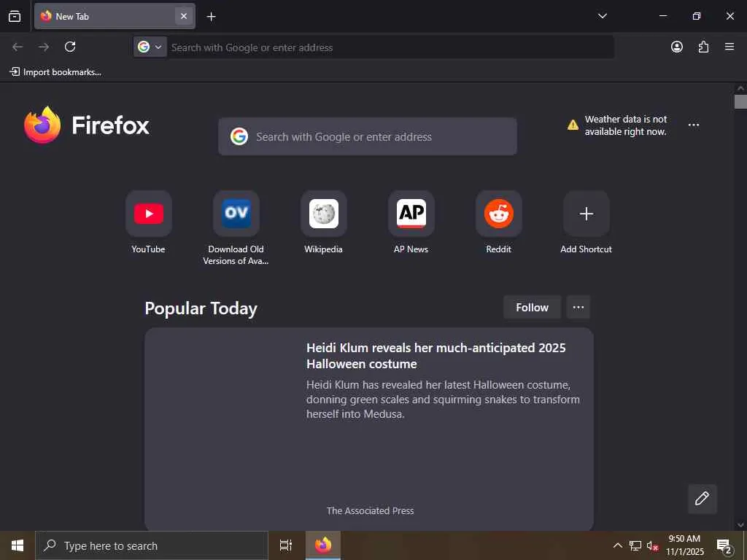Open the Extensions puzzle icon
The height and width of the screenshot is (560, 747).
(703, 47)
